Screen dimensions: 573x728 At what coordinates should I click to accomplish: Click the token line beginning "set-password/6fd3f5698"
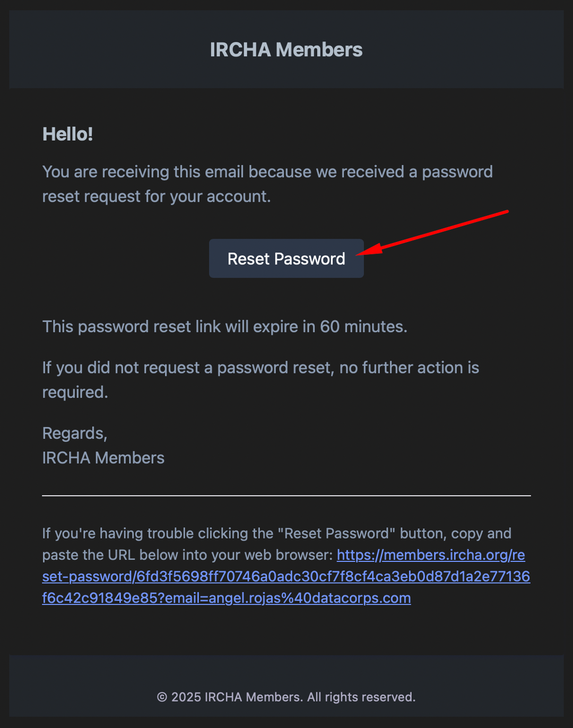(x=286, y=576)
